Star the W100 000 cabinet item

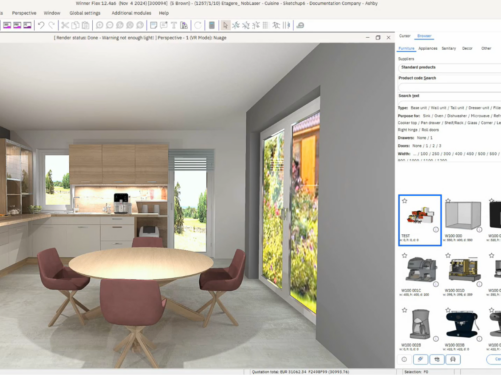(x=448, y=201)
